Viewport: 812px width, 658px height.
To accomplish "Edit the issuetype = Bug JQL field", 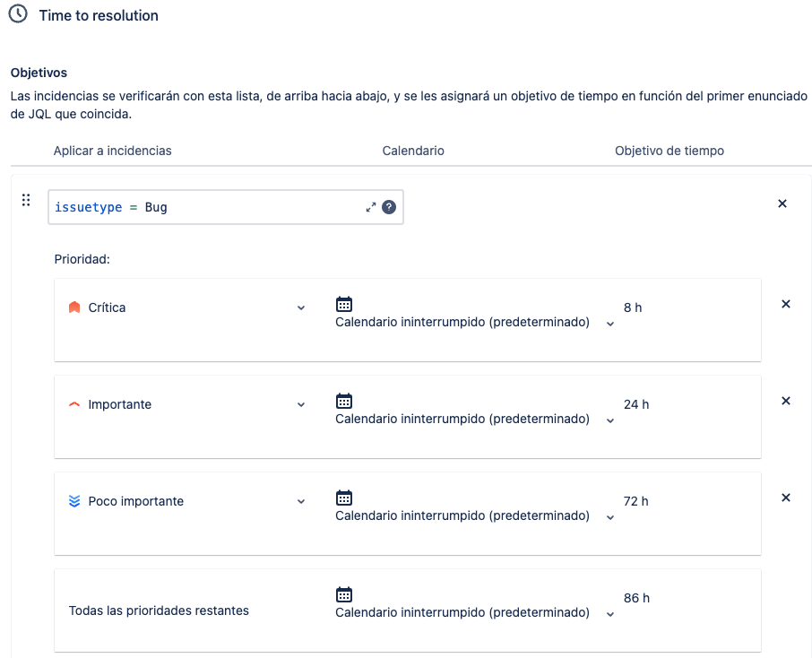I will (226, 207).
